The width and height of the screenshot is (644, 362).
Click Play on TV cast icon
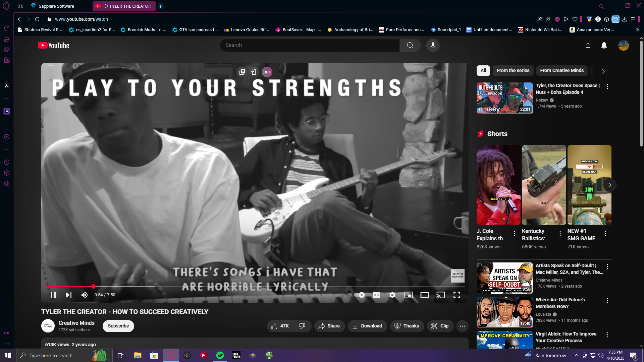coord(440,295)
